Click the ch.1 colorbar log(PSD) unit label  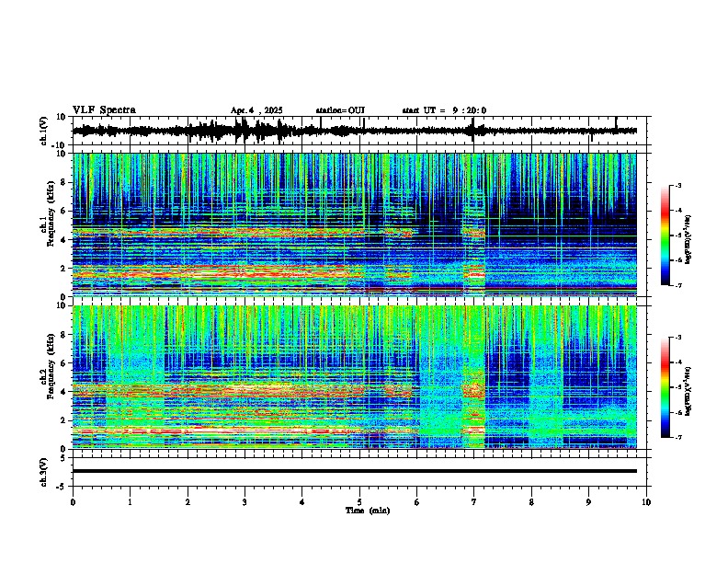(x=688, y=239)
